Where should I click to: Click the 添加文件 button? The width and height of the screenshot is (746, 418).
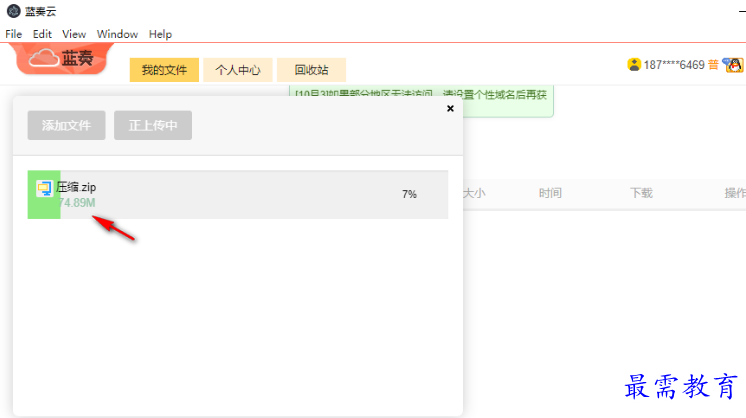pos(66,125)
